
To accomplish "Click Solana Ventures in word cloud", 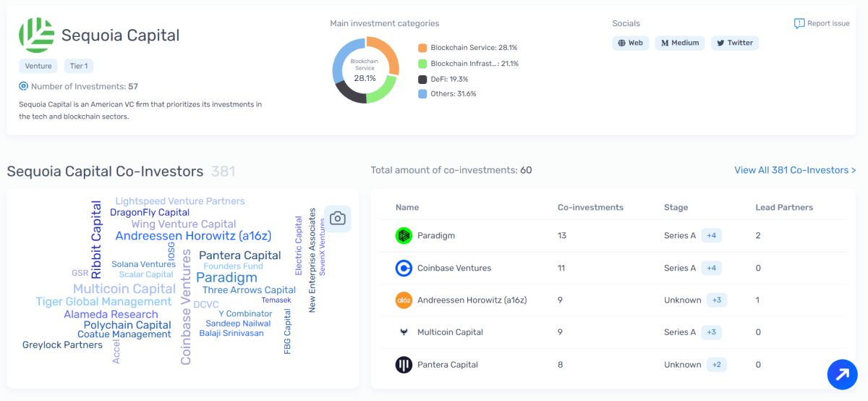I will [143, 264].
